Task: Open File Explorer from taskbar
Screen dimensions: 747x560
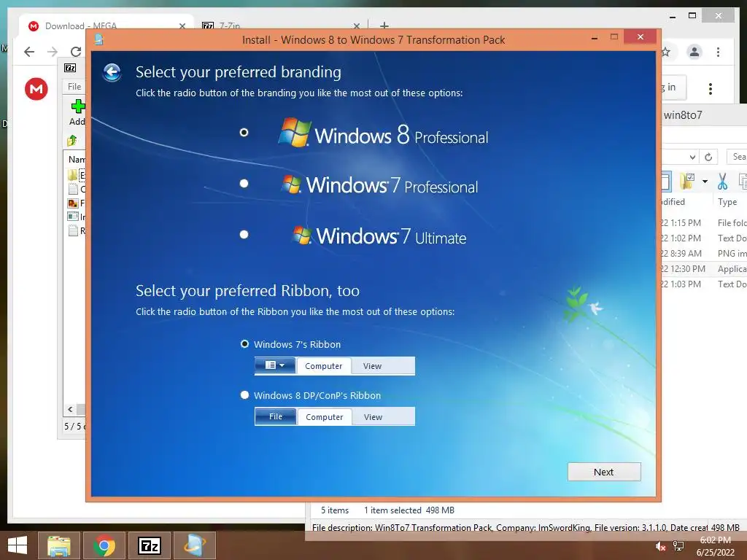Action: click(x=58, y=545)
